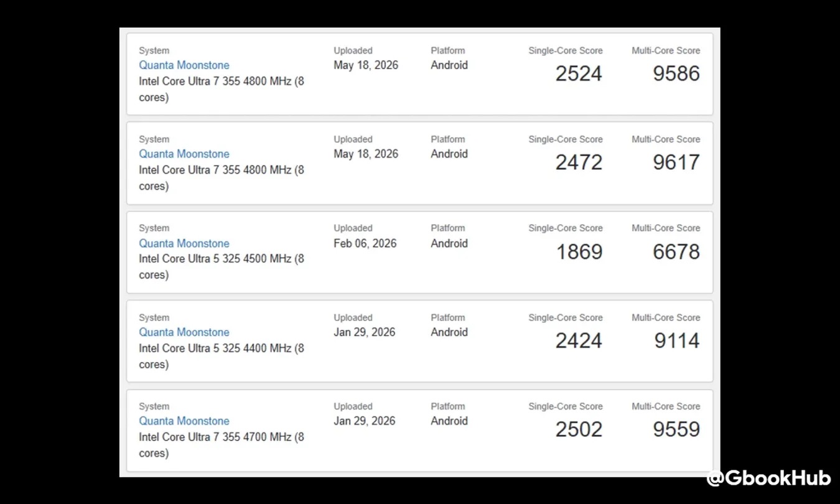Click multi-core score 9586
The width and height of the screenshot is (840, 504).
[x=676, y=73]
